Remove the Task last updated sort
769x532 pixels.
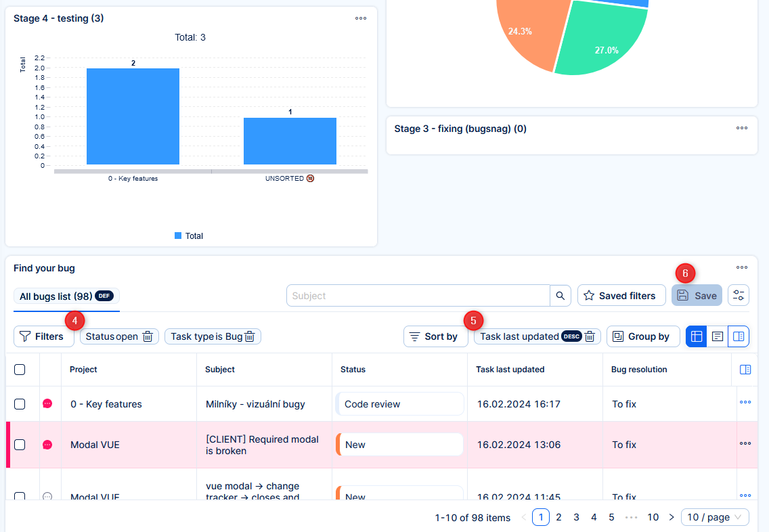point(590,336)
